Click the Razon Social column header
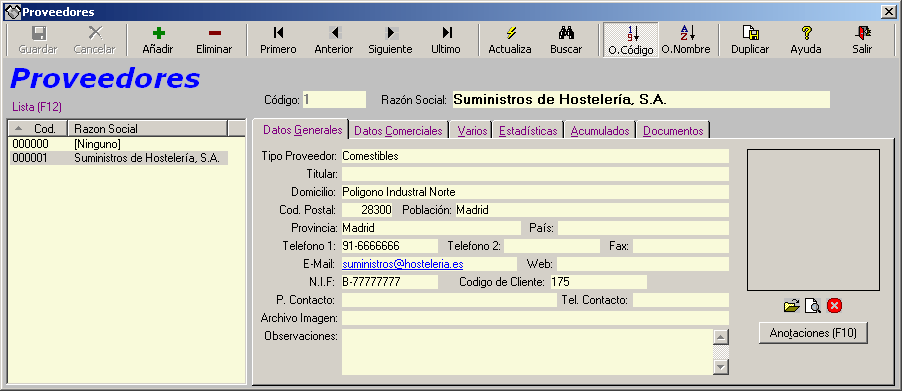The image size is (902, 391). 148,128
